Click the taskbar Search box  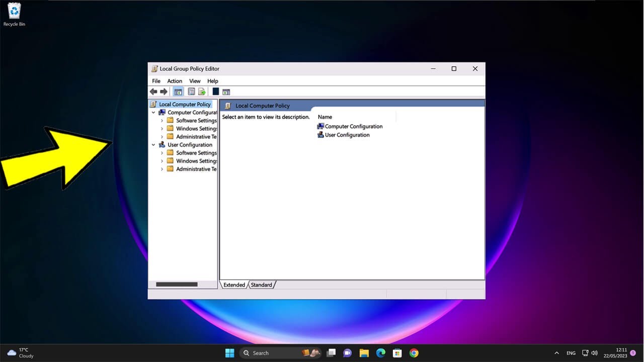[x=281, y=353]
